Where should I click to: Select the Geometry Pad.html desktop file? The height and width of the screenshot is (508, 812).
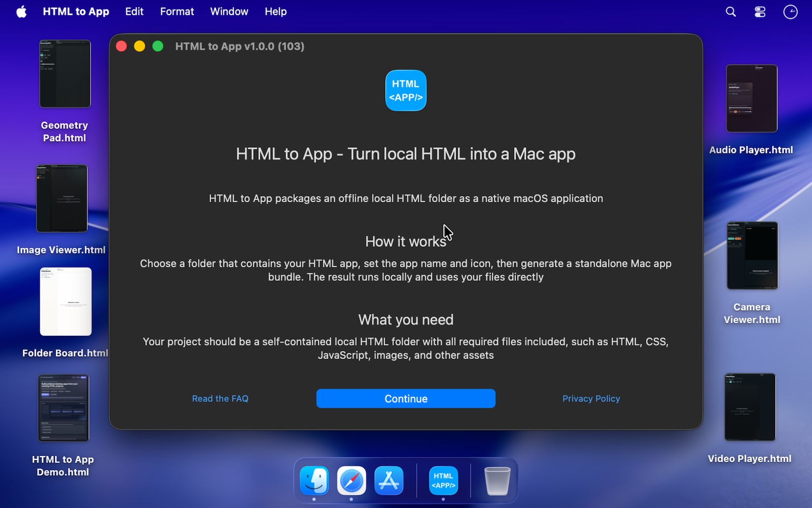[x=64, y=74]
